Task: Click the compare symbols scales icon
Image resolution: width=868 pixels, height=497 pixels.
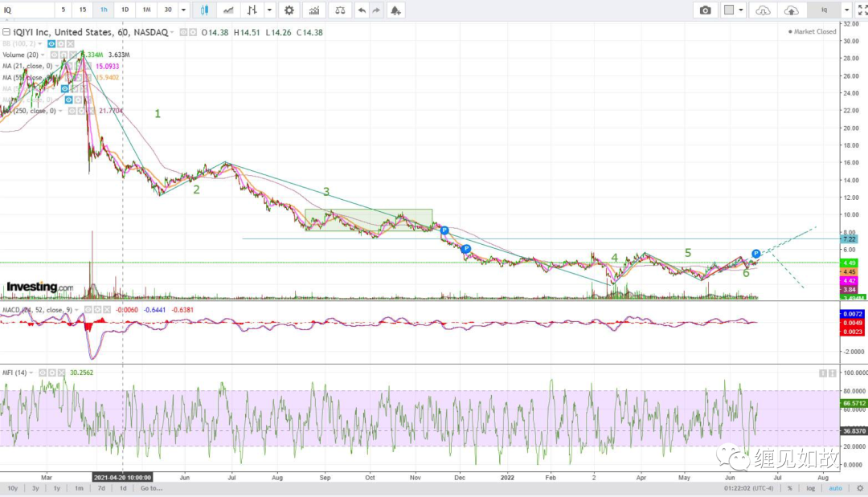Action: 340,10
